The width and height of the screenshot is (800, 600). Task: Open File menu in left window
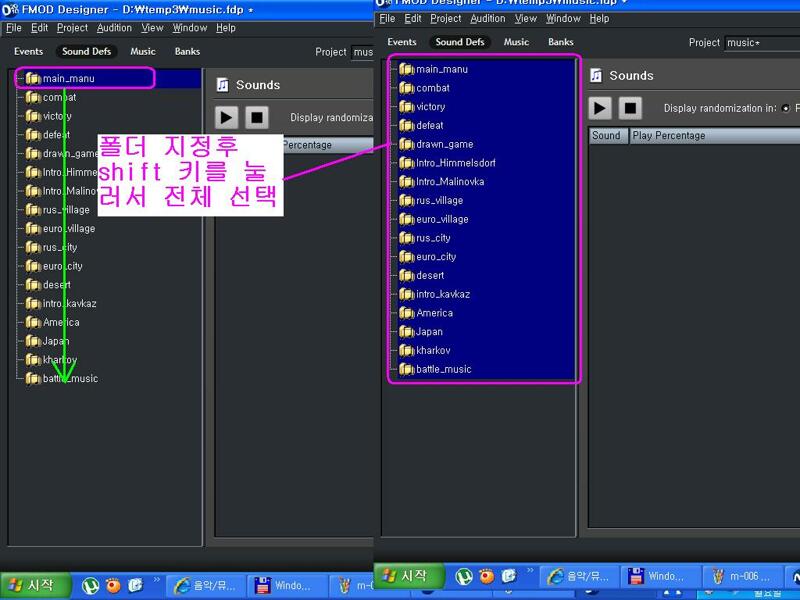[14, 28]
